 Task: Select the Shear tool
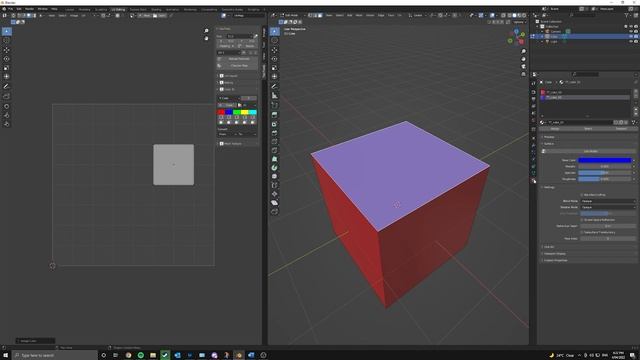275,203
